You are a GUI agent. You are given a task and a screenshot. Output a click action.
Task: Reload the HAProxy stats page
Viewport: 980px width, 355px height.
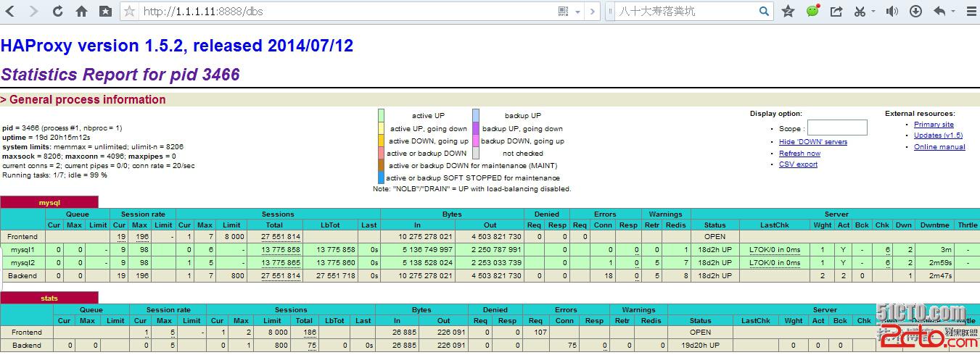57,11
